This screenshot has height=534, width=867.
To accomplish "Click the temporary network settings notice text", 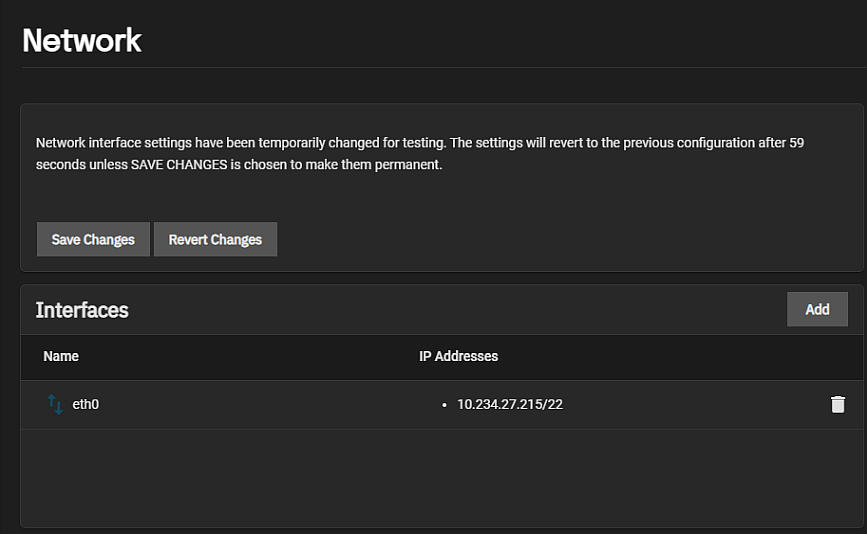I will tap(400, 143).
